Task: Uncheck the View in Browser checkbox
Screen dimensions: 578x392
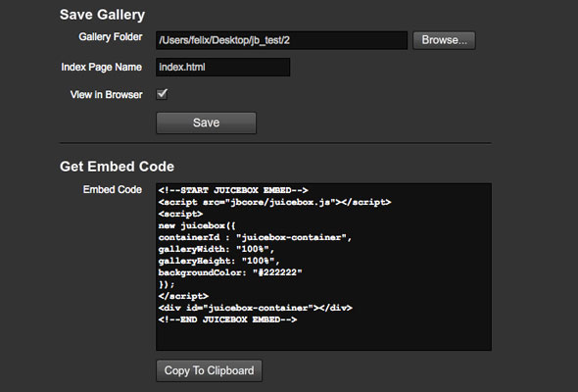Action: (x=162, y=94)
